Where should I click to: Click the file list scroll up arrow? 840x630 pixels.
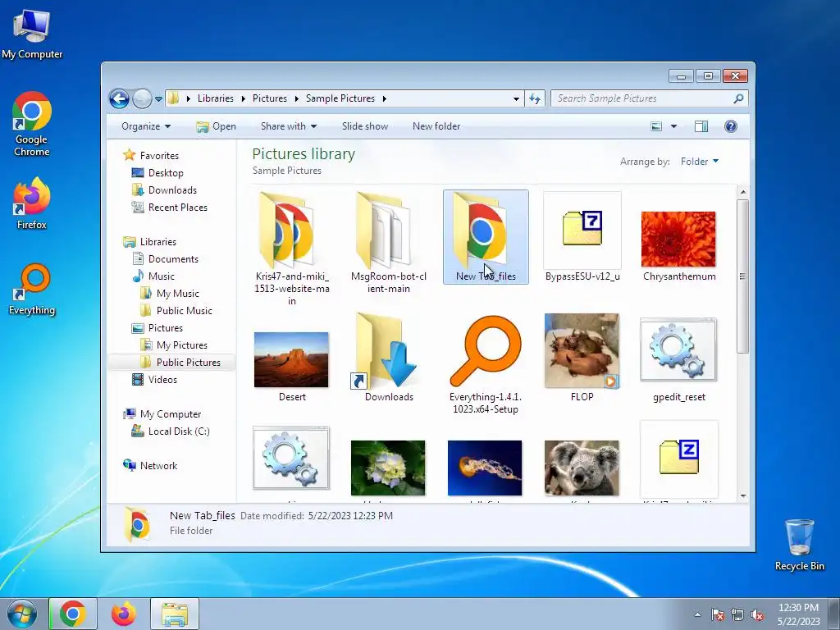(x=743, y=192)
